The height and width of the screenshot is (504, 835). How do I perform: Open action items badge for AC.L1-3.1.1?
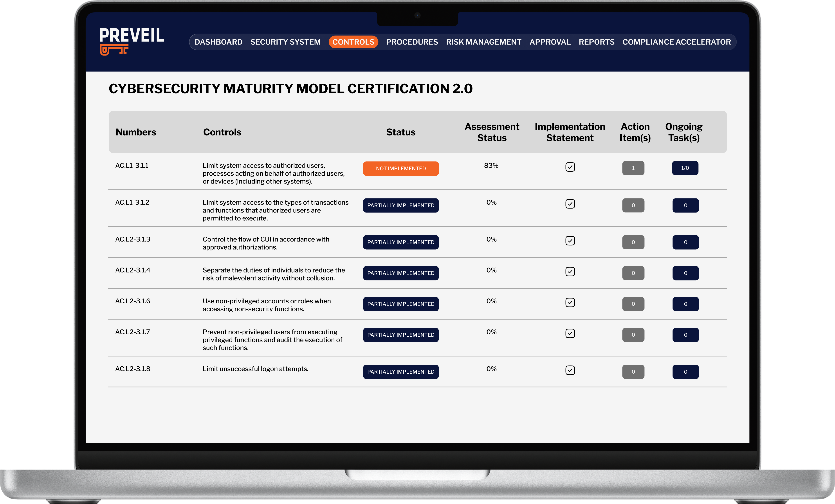[x=633, y=168]
